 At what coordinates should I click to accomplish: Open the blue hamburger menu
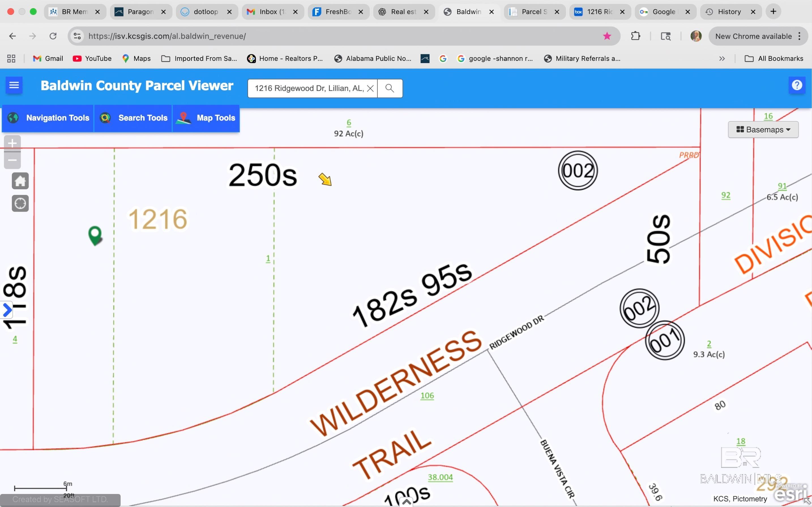click(x=14, y=85)
